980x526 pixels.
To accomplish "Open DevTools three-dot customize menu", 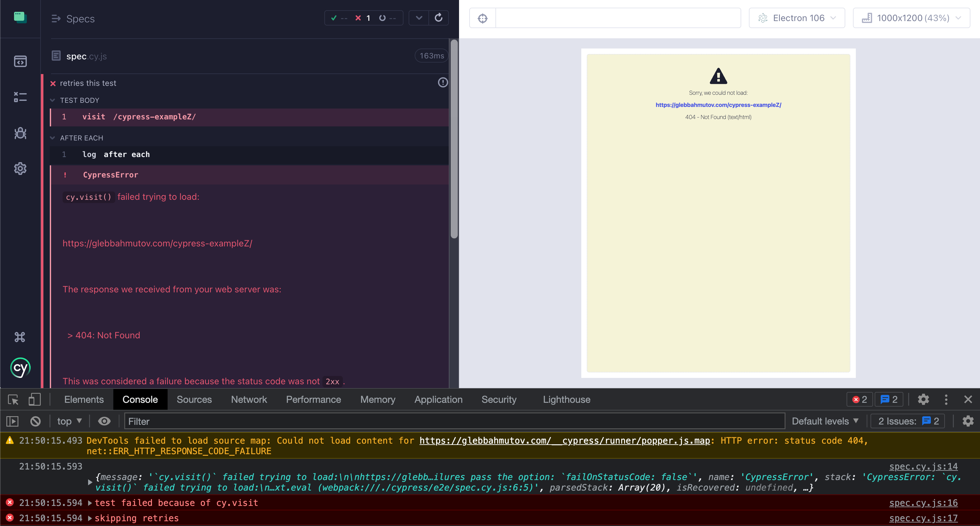I will point(946,399).
